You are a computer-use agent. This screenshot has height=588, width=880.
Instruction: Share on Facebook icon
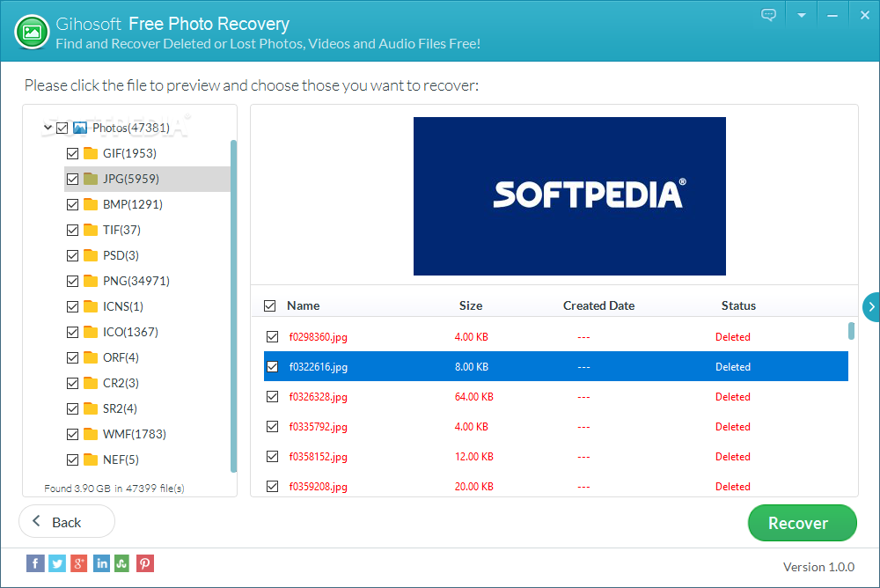point(35,563)
